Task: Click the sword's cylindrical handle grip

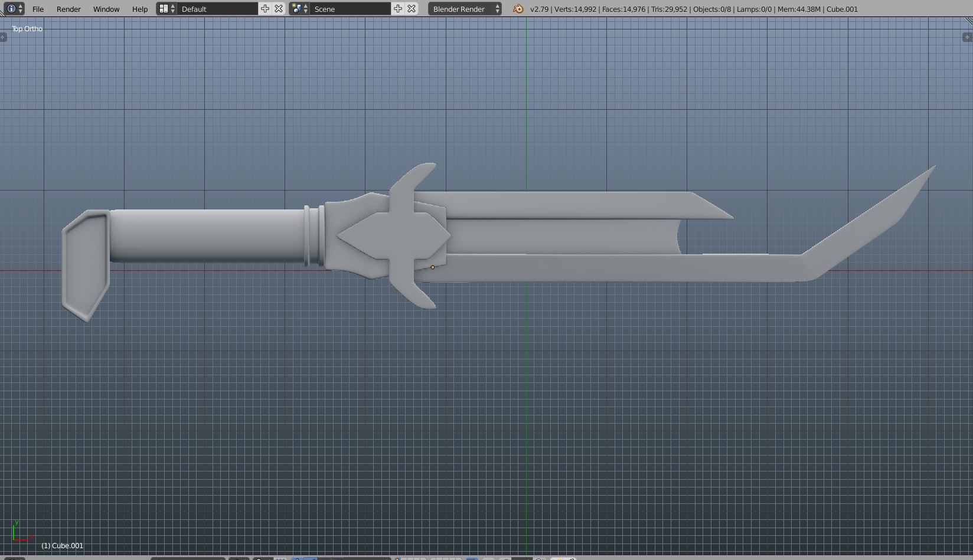Action: tap(207, 235)
